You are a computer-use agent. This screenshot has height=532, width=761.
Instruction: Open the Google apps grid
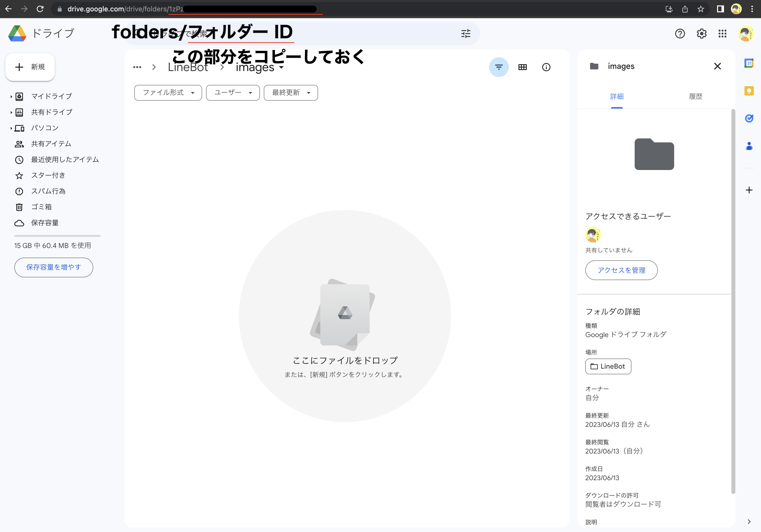(723, 34)
